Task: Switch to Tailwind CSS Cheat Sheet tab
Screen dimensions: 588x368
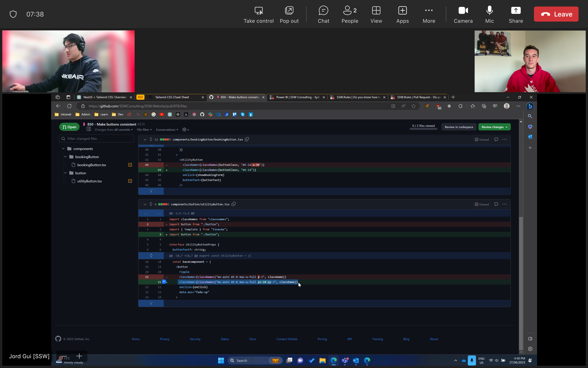Action: pyautogui.click(x=172, y=97)
